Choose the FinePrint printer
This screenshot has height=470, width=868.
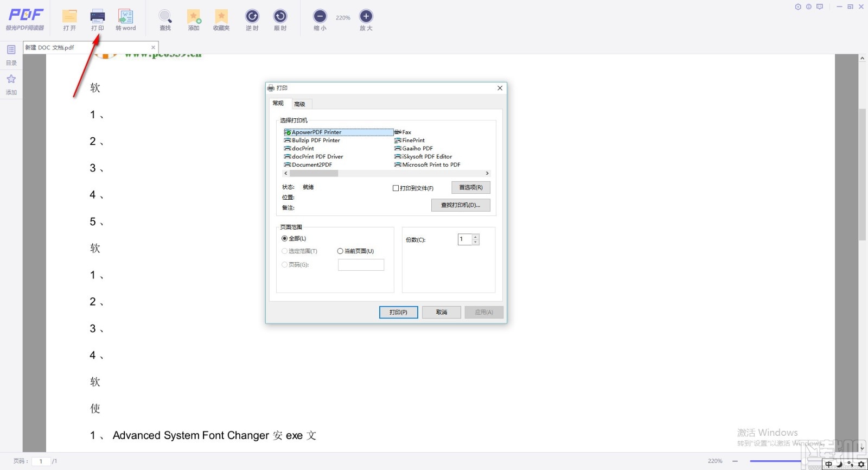410,140
